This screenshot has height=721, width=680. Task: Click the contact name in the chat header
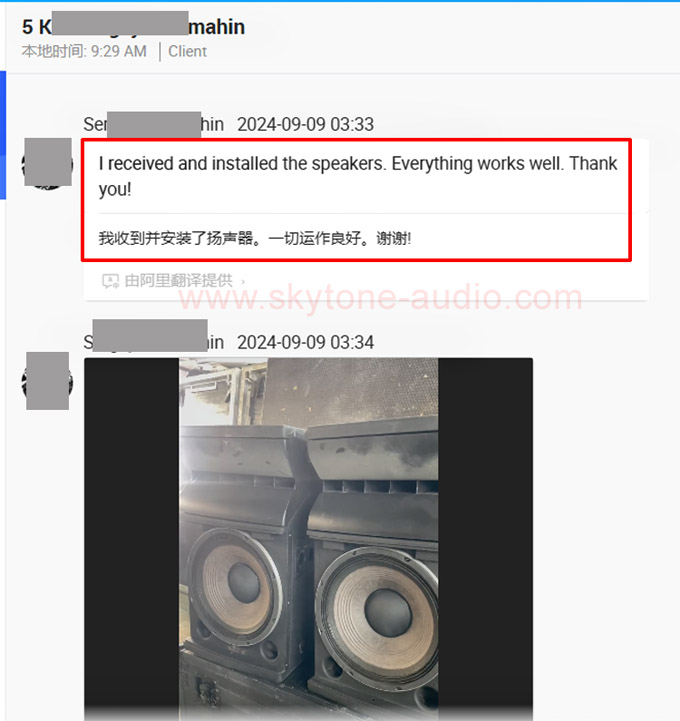[x=133, y=26]
